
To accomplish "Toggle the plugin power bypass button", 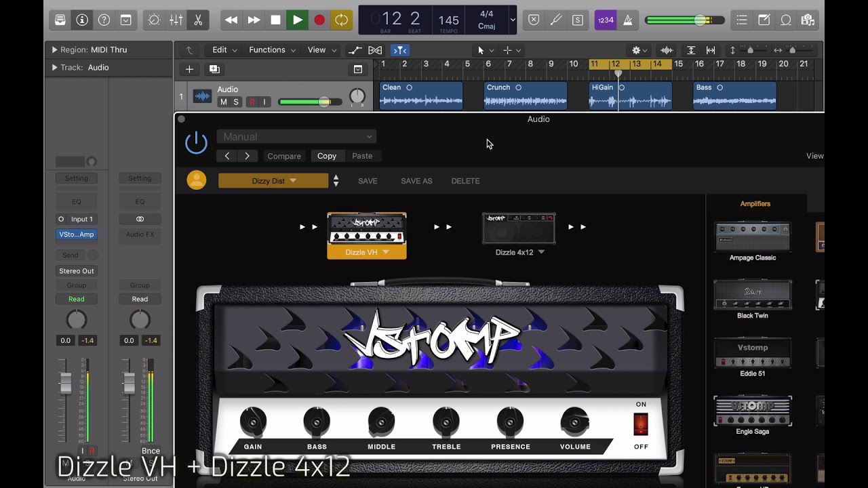I will click(196, 143).
